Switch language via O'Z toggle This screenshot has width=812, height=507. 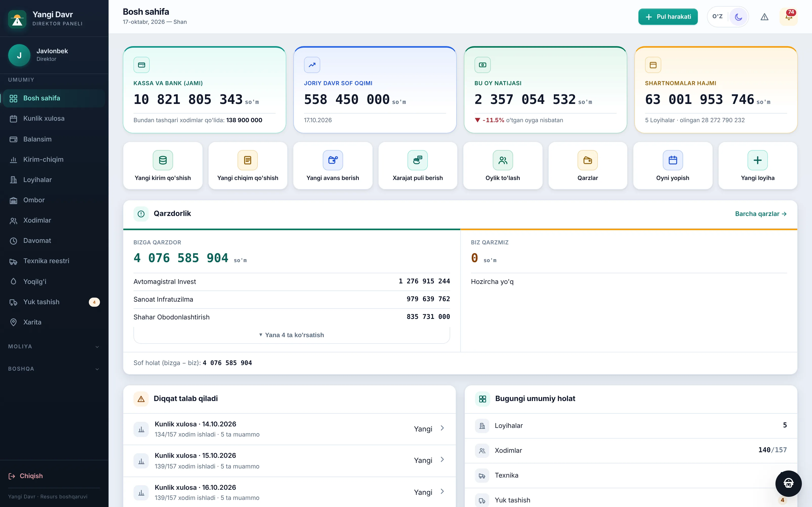717,16
